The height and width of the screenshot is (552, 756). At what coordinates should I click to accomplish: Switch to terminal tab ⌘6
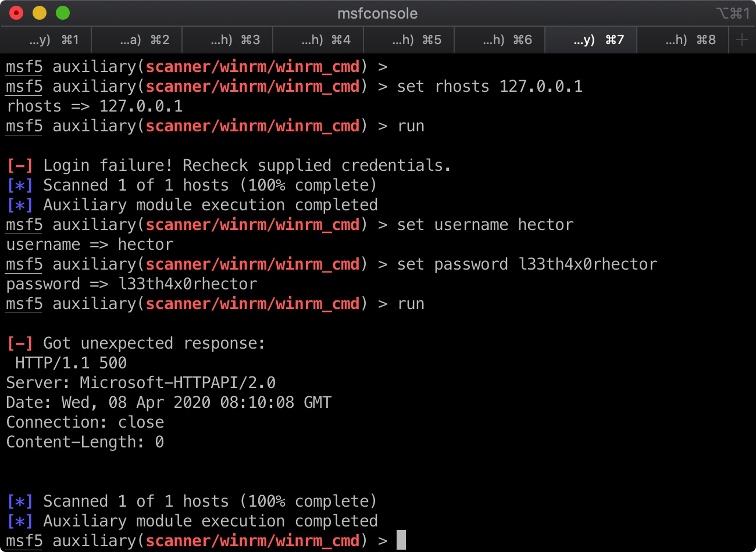pyautogui.click(x=500, y=40)
